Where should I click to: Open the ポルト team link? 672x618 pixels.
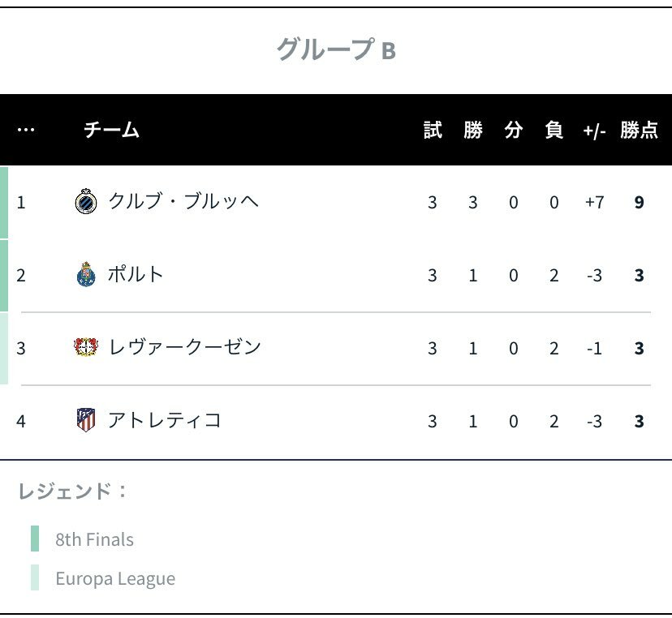[x=136, y=274]
